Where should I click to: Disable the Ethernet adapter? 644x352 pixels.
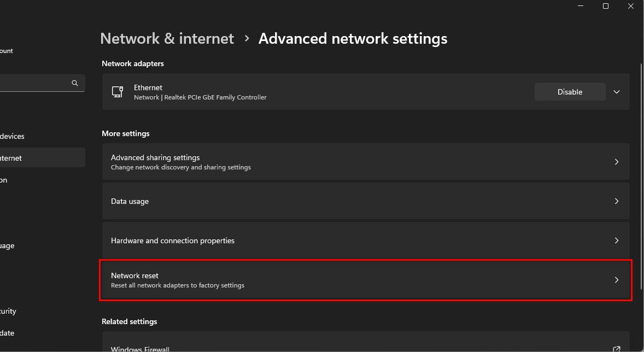click(570, 92)
